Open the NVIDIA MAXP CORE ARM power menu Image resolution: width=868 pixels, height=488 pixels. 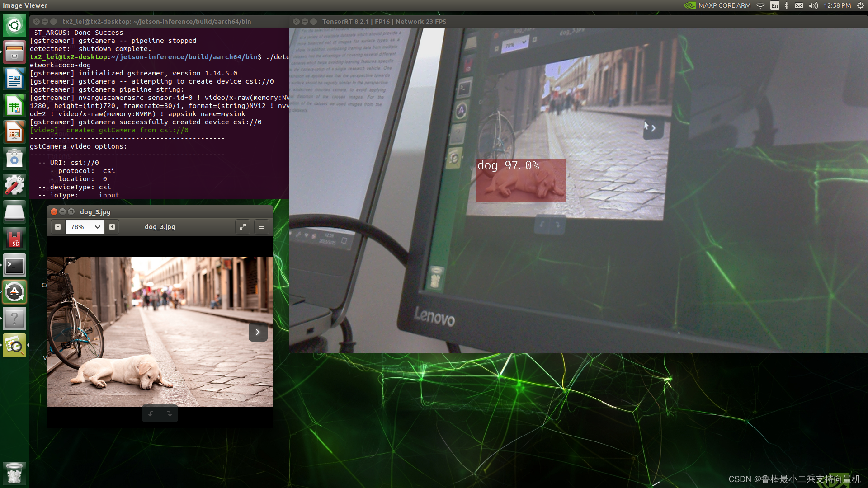pyautogui.click(x=717, y=5)
